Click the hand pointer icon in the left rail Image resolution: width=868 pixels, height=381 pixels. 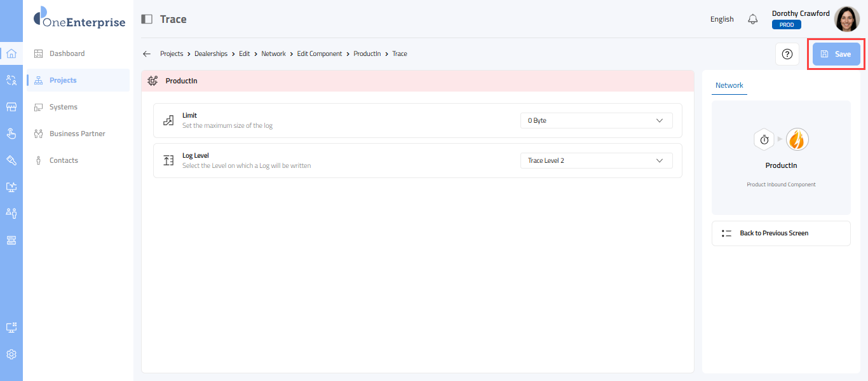(11, 134)
